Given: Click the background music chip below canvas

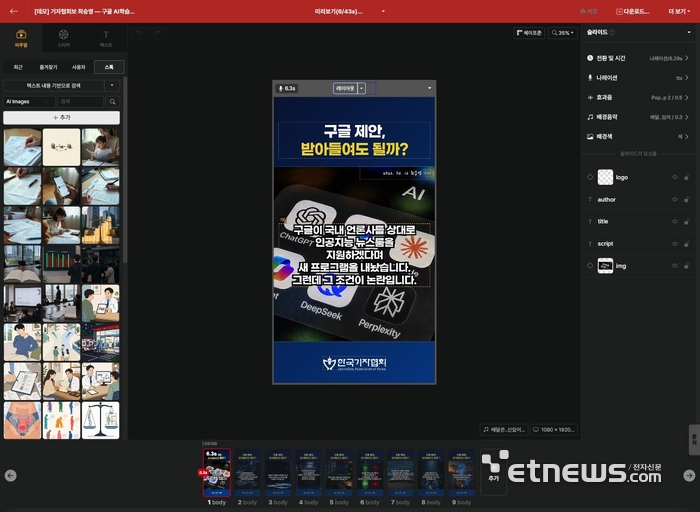Looking at the screenshot, I should pos(504,429).
